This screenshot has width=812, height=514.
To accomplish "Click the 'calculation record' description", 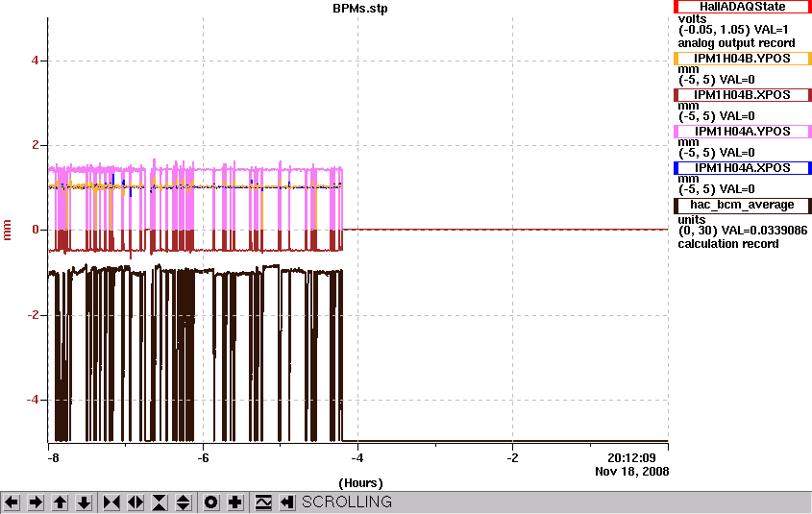I will click(x=728, y=244).
